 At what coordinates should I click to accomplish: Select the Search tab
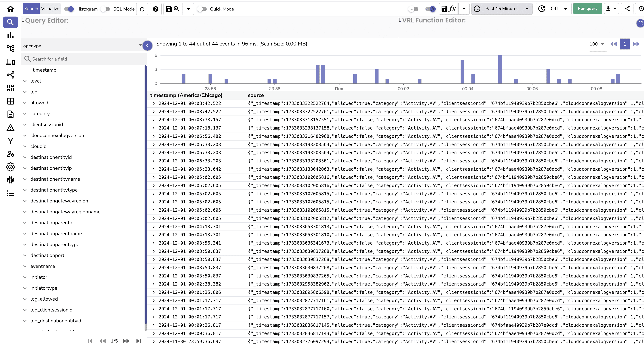[31, 9]
